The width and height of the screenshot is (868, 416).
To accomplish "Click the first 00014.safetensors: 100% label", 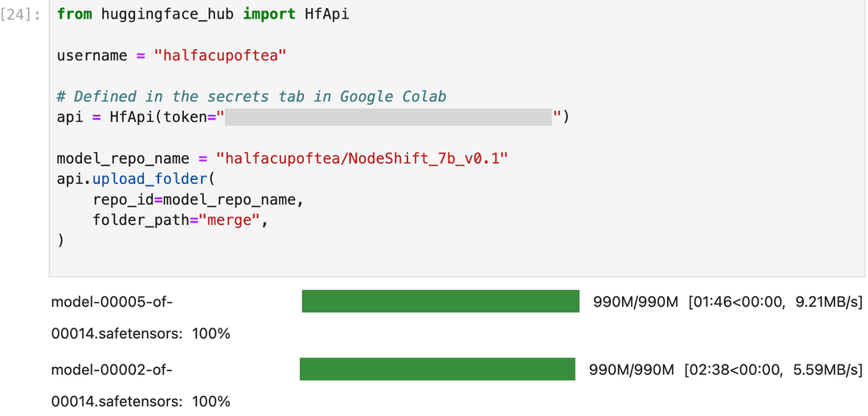I will pos(141,333).
